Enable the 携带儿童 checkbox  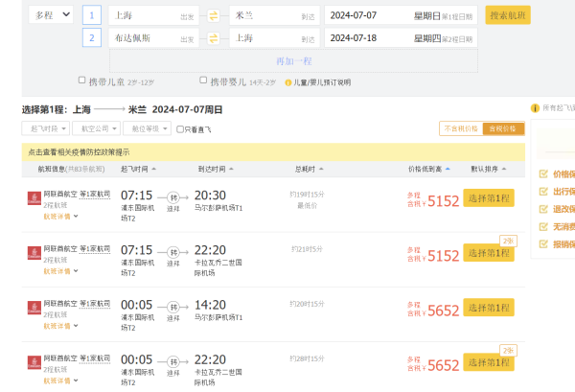point(82,80)
